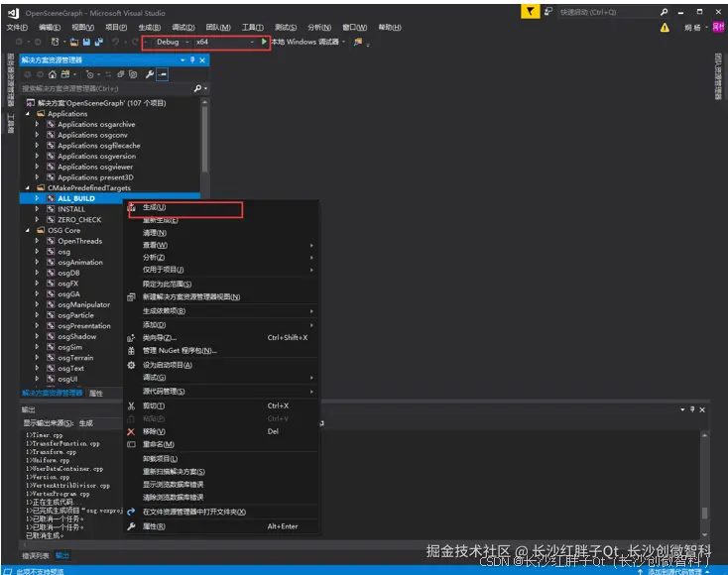Toggle Show All Files in Solution Explorer

pos(133,74)
